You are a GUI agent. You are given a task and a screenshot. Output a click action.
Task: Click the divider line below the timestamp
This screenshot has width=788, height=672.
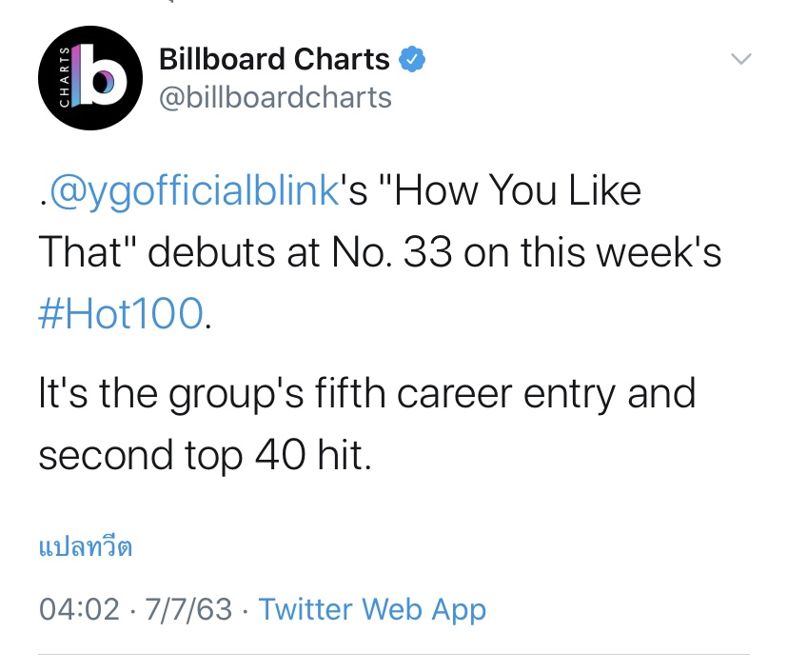(x=394, y=654)
